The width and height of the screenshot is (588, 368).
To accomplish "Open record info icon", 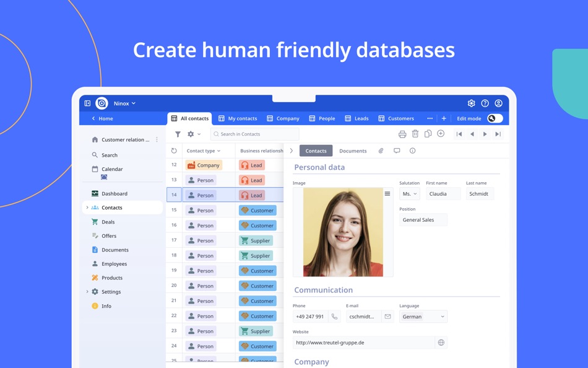I will 412,151.
